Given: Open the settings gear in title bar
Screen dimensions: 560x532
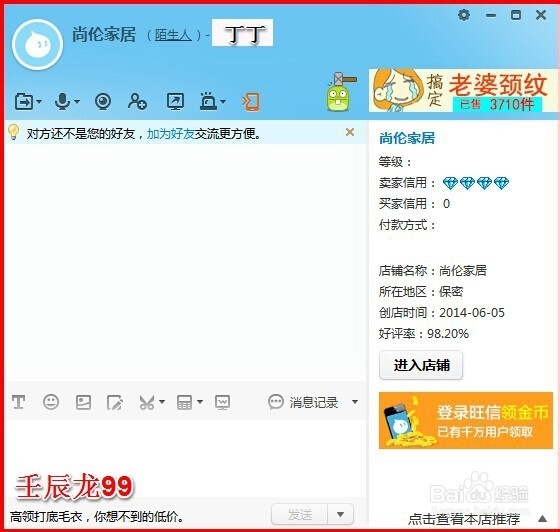Looking at the screenshot, I should tap(464, 15).
